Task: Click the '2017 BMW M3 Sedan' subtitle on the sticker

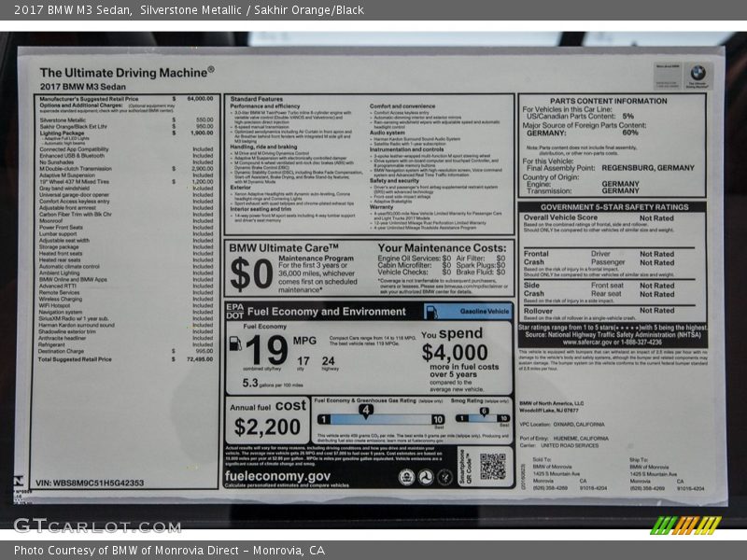Action: click(83, 87)
